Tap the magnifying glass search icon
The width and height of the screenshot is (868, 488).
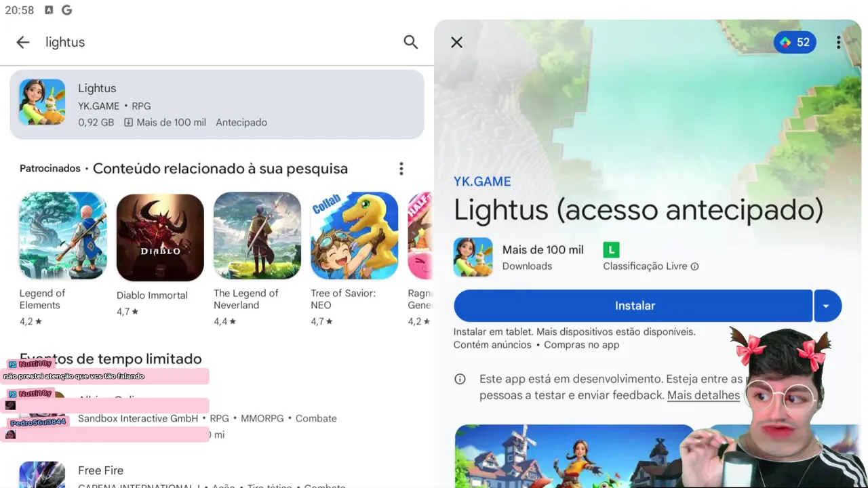click(410, 42)
